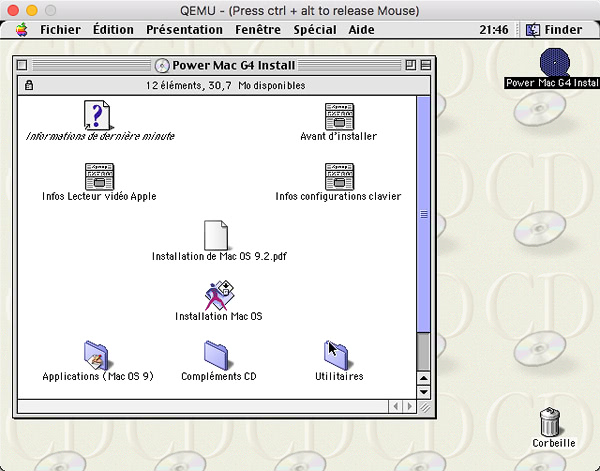Select the Avant d'installer document icon
600x471 pixels.
coord(339,117)
